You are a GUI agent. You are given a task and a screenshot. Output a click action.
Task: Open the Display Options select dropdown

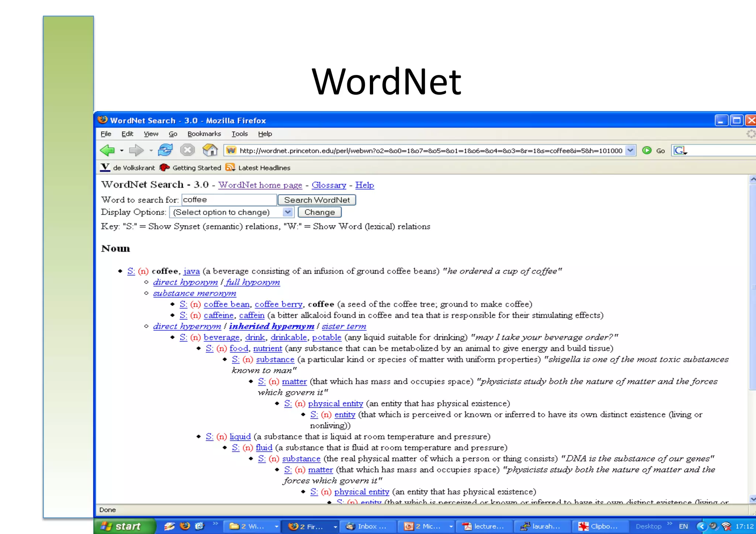tap(231, 212)
